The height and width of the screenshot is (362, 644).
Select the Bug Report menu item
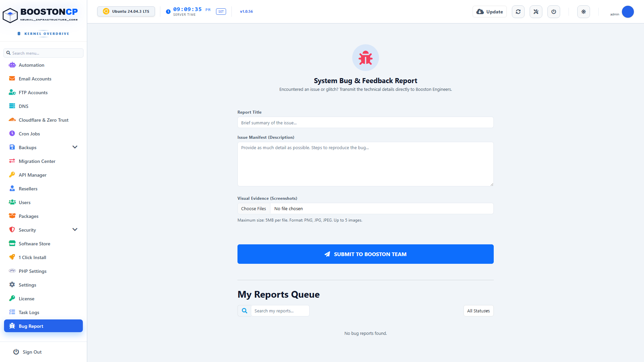(x=43, y=326)
